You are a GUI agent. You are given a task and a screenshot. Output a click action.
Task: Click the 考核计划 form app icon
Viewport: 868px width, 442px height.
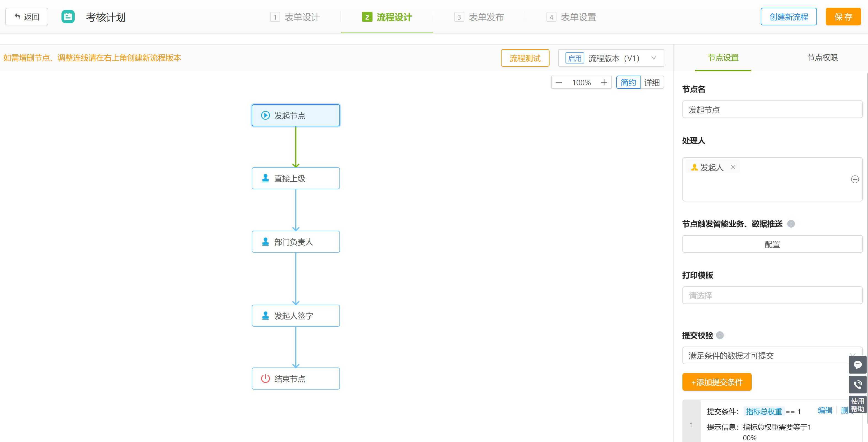coord(68,17)
